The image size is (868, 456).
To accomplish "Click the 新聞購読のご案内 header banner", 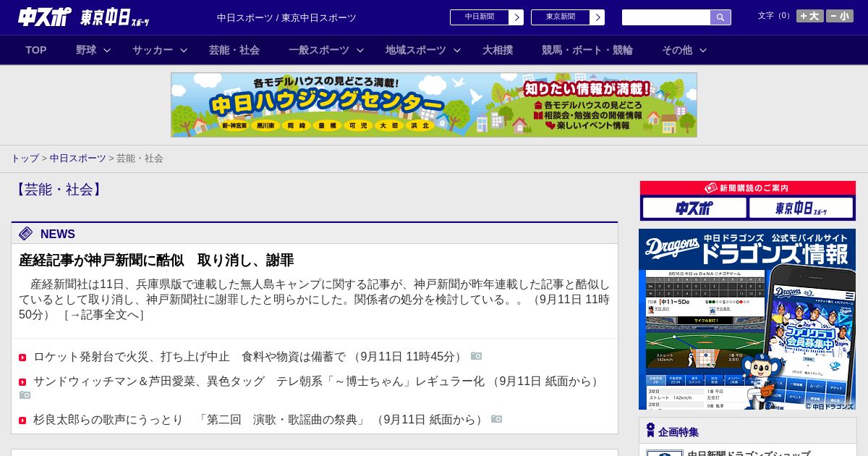I will (x=748, y=188).
